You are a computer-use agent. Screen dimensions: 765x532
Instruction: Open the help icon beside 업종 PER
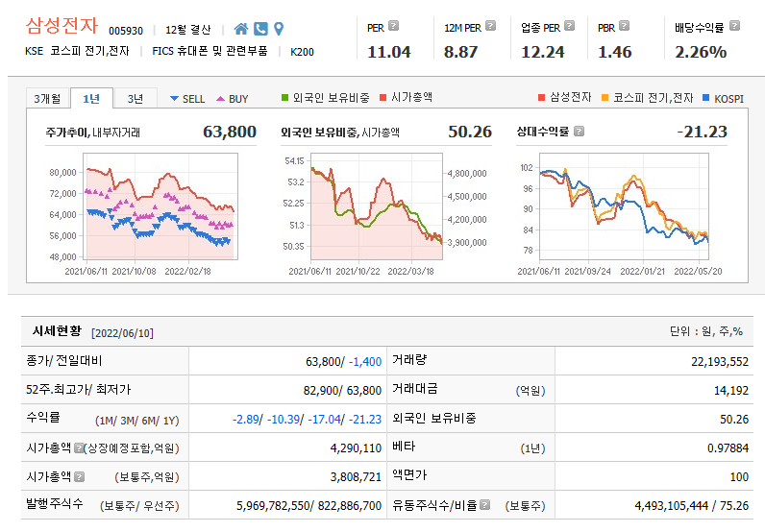click(x=569, y=26)
